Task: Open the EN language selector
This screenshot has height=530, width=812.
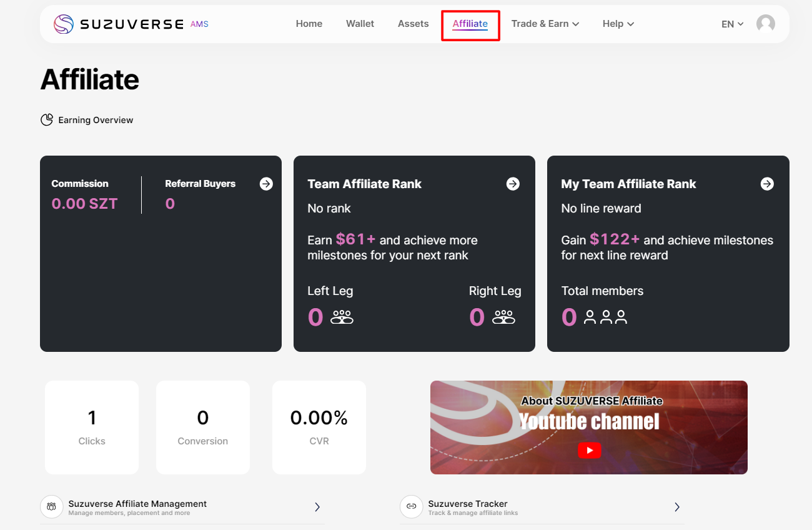Action: 732,24
